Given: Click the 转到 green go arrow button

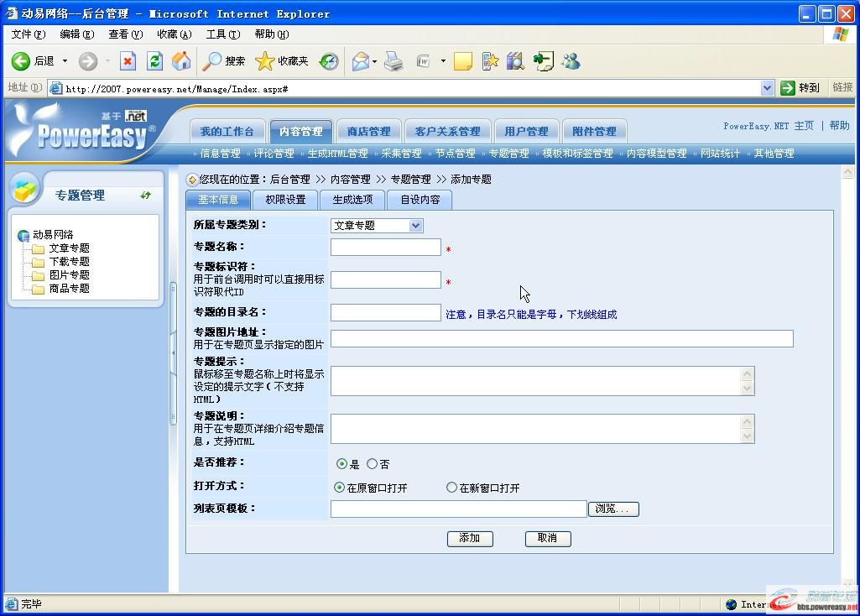Looking at the screenshot, I should 786,86.
